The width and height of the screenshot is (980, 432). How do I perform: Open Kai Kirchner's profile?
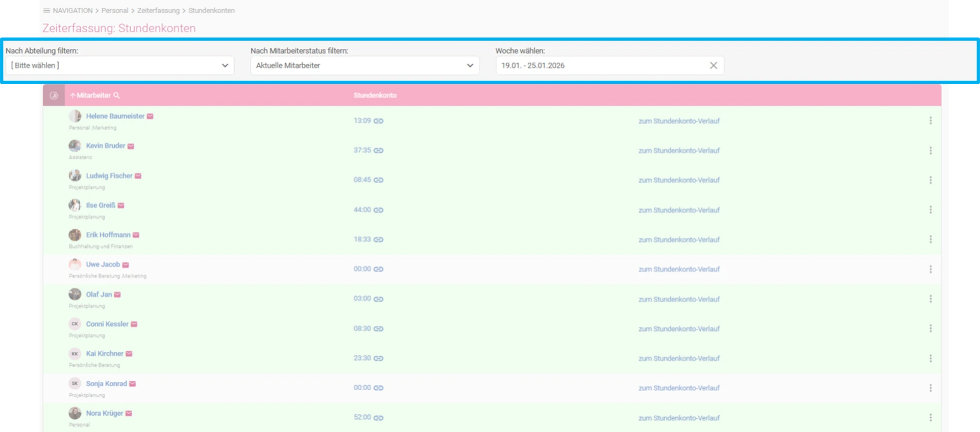105,354
